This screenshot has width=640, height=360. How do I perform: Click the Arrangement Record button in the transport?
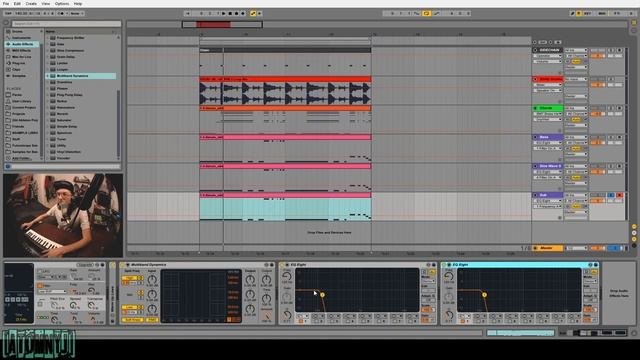click(x=236, y=13)
